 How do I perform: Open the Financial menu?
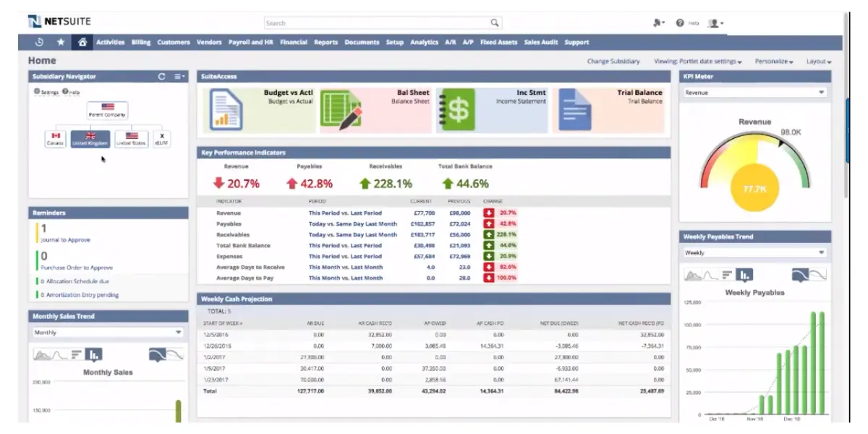[294, 42]
